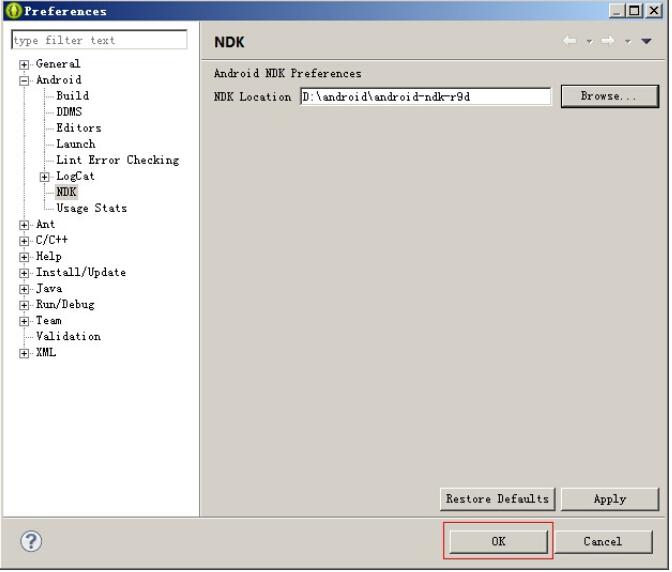Viewport: 672px width, 572px height.
Task: Expand the Team tree node
Action: [x=24, y=322]
